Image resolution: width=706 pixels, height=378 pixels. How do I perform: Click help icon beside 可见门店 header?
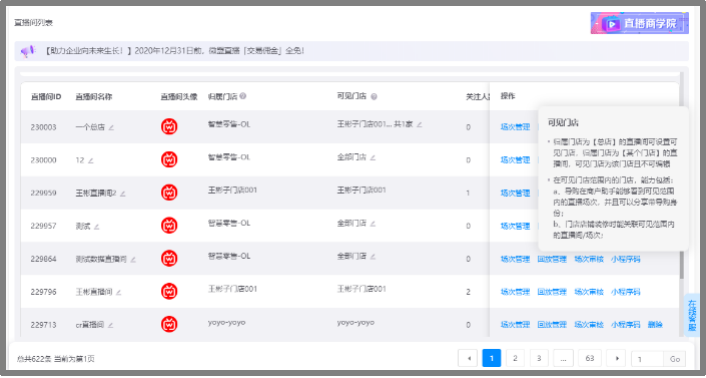pyautogui.click(x=374, y=96)
